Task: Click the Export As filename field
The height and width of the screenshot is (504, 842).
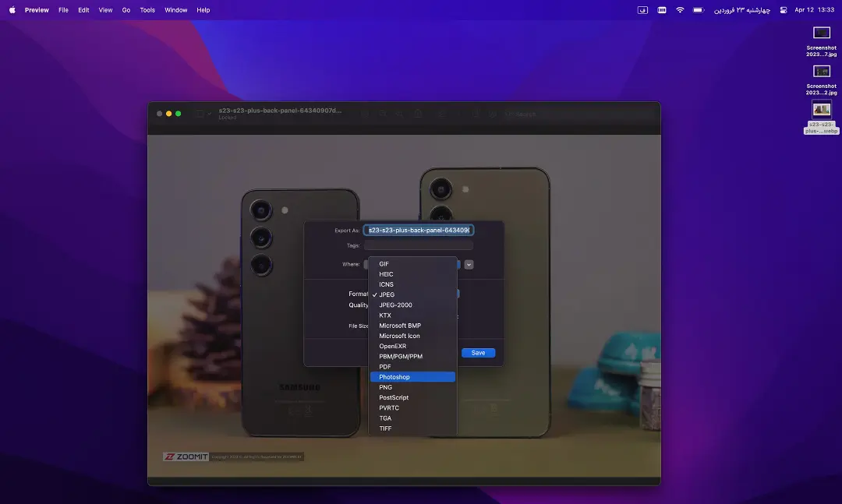Action: click(419, 231)
